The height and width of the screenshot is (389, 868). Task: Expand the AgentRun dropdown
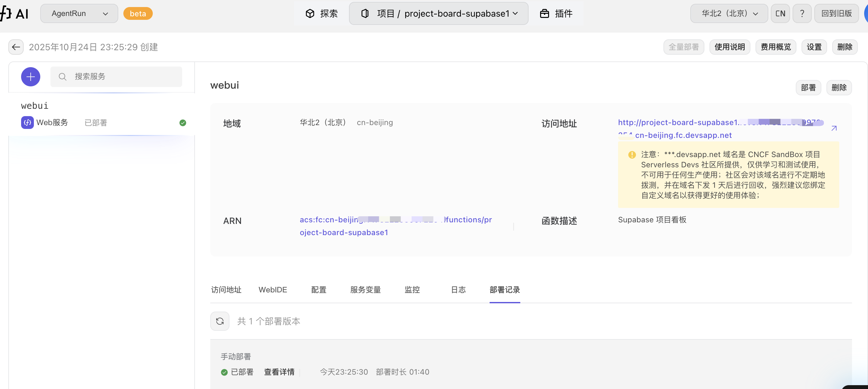pos(79,13)
